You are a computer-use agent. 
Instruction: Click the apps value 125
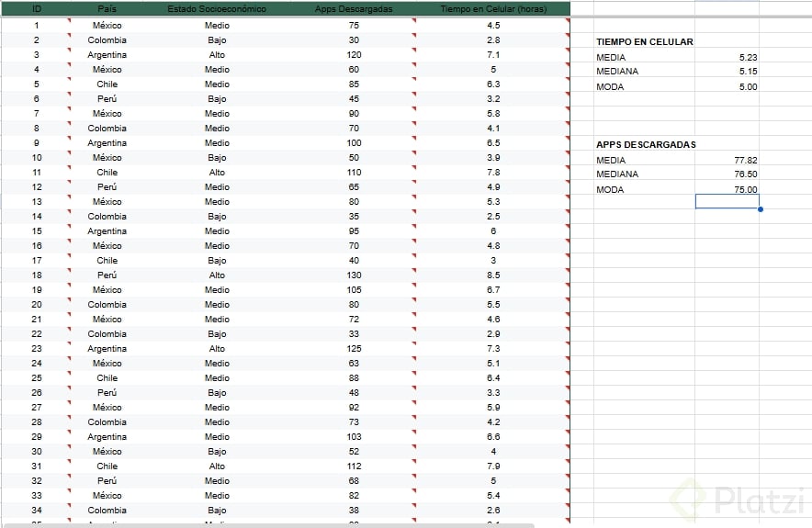(x=354, y=349)
